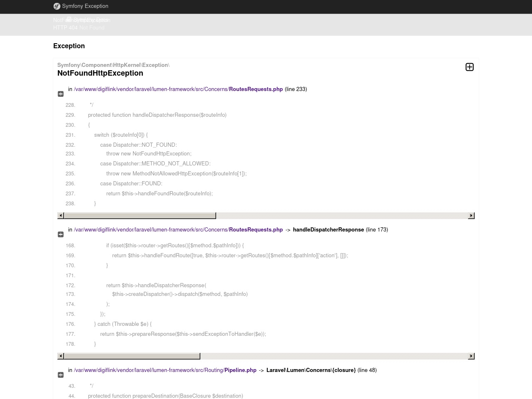Click right arrow of first code scrollbar
Screen dimensions: 532x399
(471, 216)
